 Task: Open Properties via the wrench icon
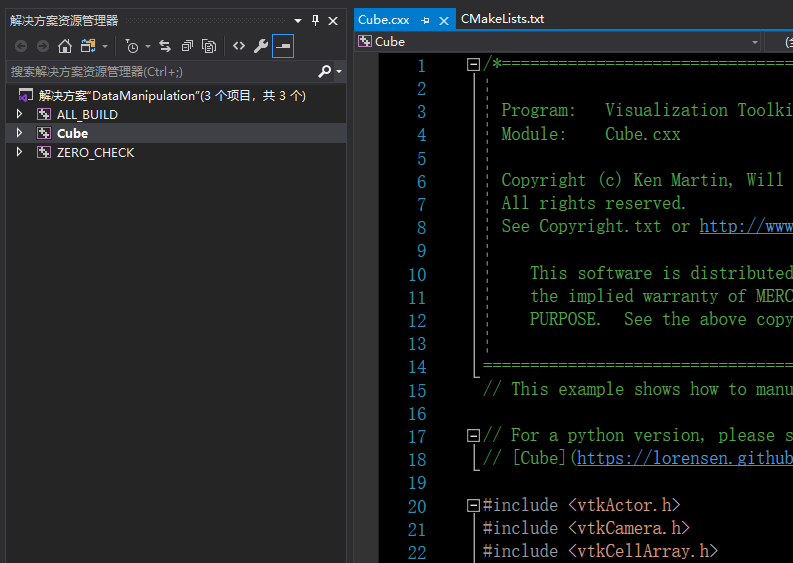(x=261, y=47)
